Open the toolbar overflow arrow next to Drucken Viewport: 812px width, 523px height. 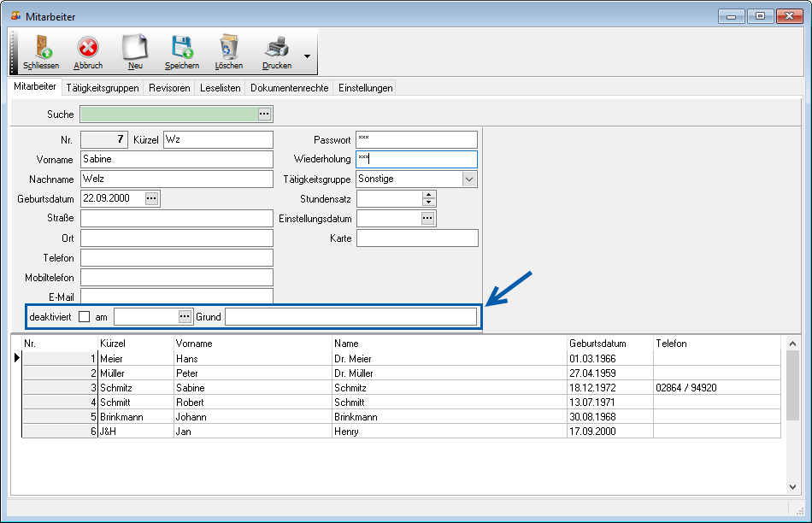point(307,57)
